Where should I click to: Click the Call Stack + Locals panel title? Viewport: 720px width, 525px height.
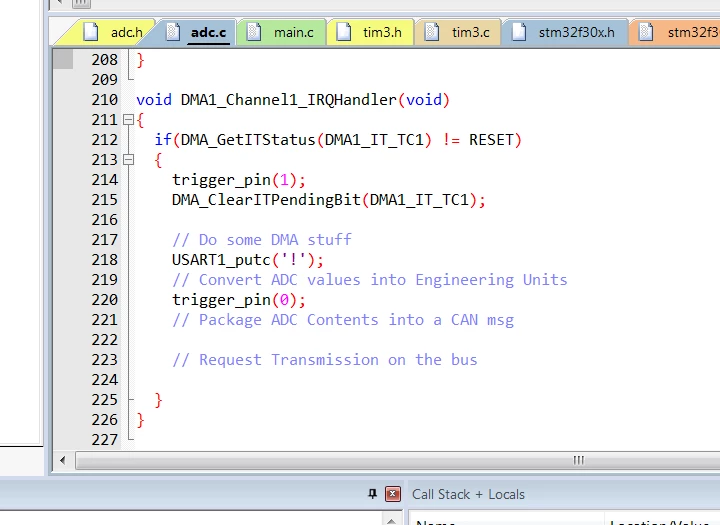click(x=468, y=494)
